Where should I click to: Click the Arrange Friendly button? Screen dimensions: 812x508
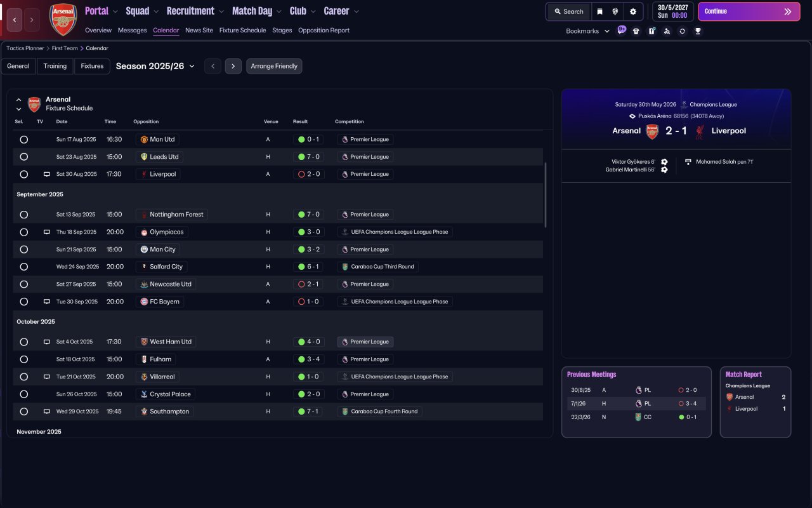coord(274,66)
